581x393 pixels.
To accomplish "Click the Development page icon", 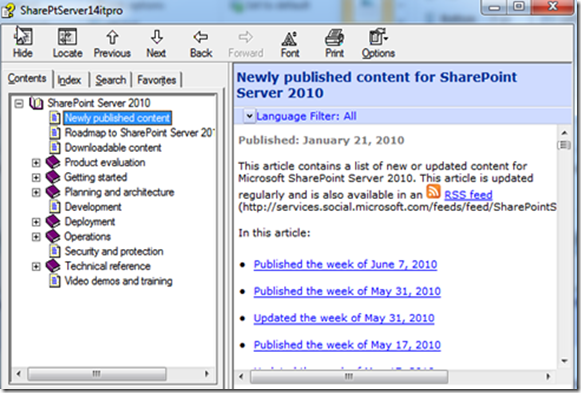I will coord(55,207).
